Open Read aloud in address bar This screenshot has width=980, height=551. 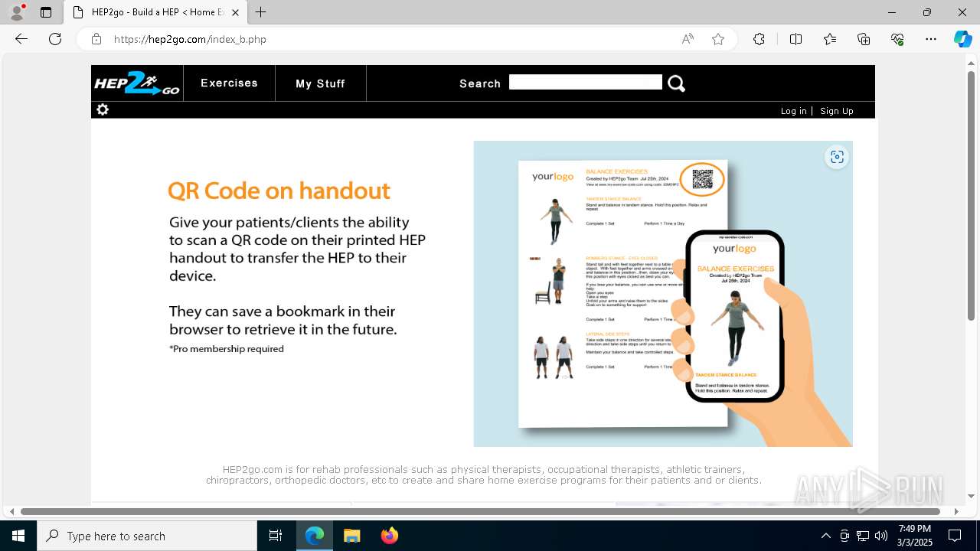click(x=688, y=39)
